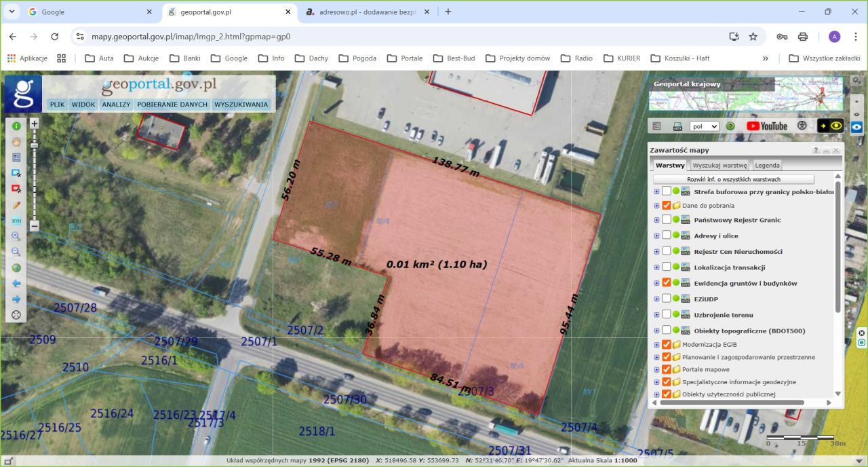Open the WYSZUKIWANIA menu
Image resolution: width=868 pixels, height=467 pixels.
[x=241, y=105]
